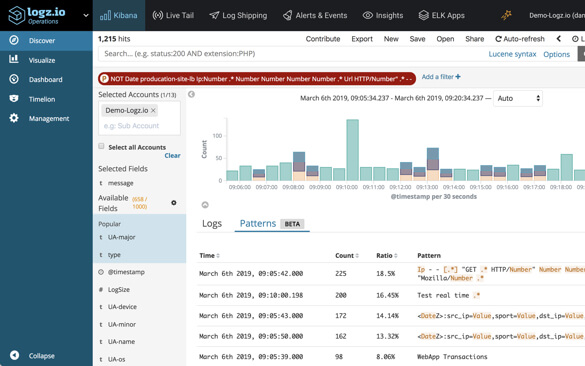Open the Management gear icon
This screenshot has height=366, width=585.
coord(14,118)
